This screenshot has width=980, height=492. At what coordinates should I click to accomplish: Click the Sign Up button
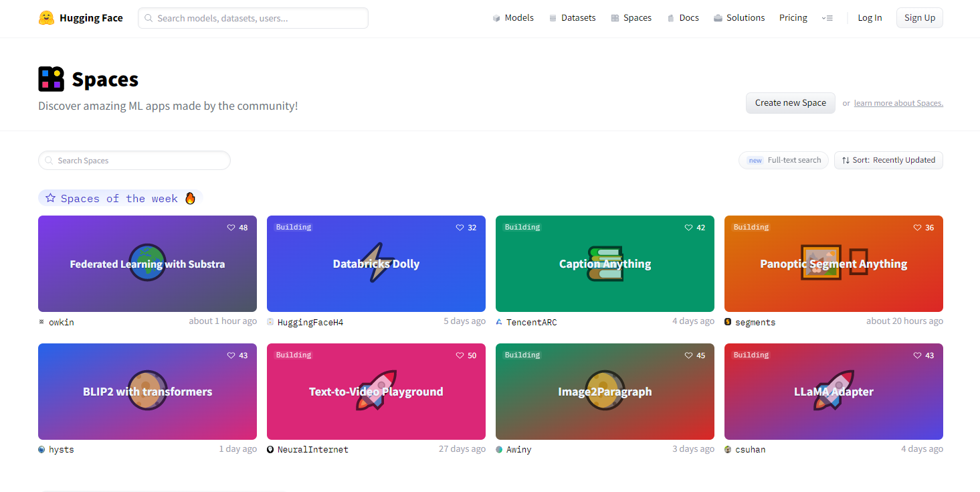coord(920,18)
